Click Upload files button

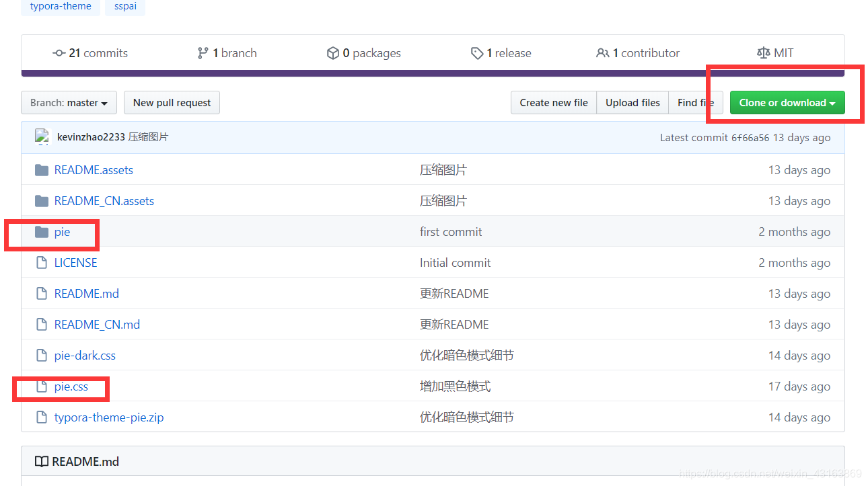click(x=632, y=103)
